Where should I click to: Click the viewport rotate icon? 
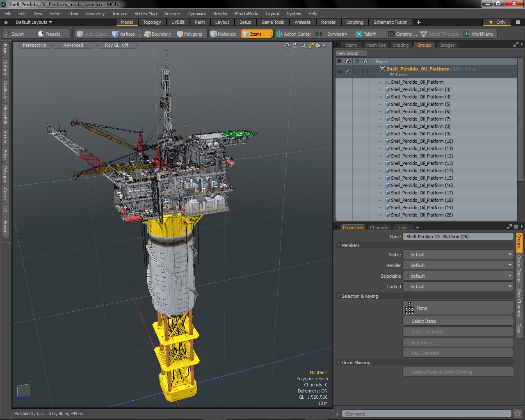[295, 46]
